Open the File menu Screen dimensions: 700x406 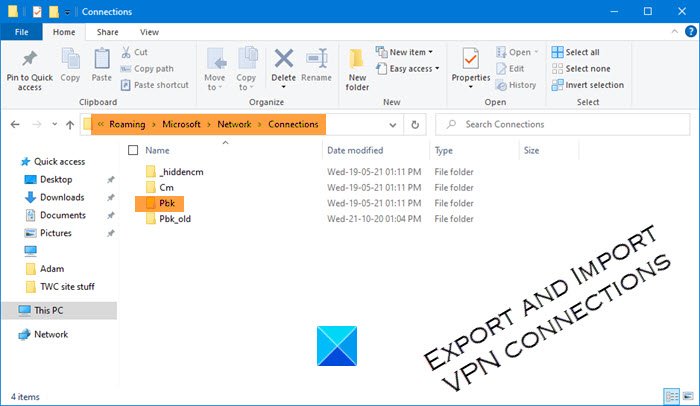tap(21, 32)
